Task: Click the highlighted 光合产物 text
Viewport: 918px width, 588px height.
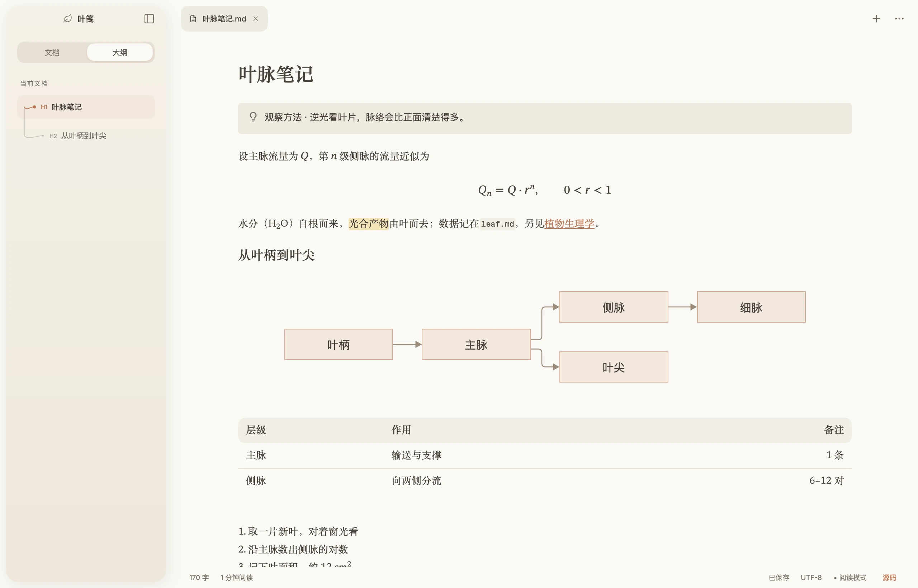Action: pos(369,224)
